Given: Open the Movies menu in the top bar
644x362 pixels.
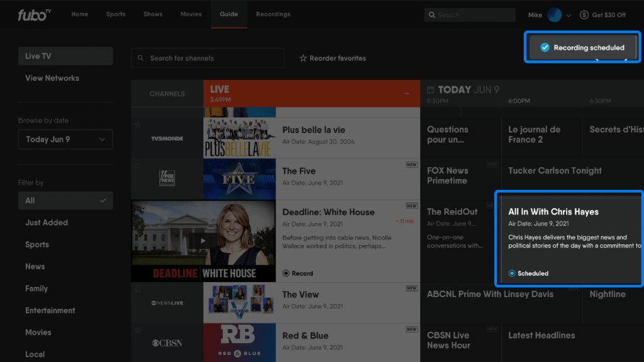Looking at the screenshot, I should coord(191,14).
